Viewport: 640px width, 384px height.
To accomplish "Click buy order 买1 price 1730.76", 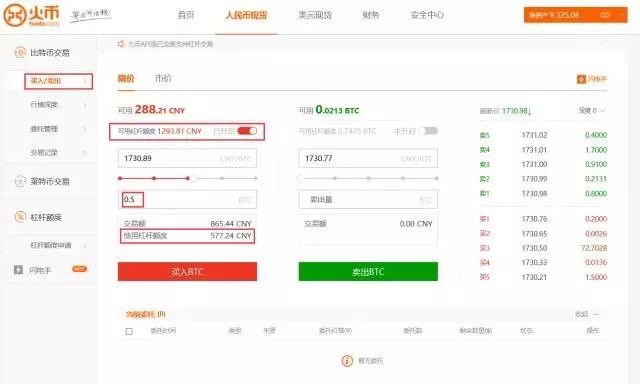I will (534, 219).
